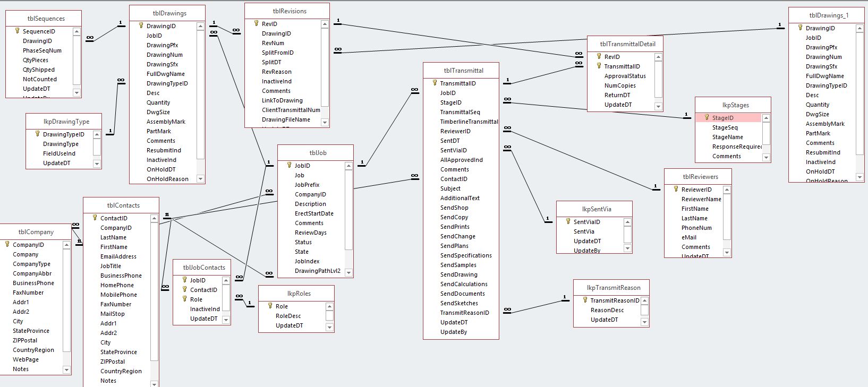This screenshot has height=387, width=868.
Task: Select the lkpTransmitReason table title
Action: pyautogui.click(x=614, y=288)
